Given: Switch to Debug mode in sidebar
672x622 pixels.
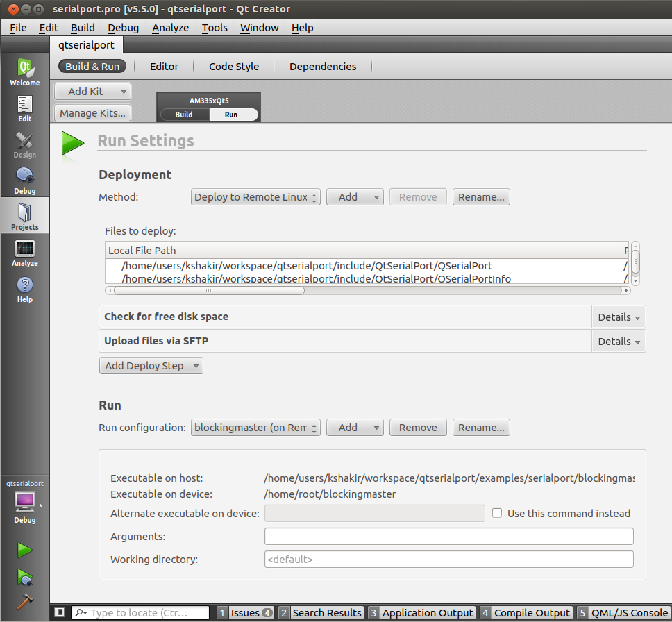Looking at the screenshot, I should pos(25,180).
